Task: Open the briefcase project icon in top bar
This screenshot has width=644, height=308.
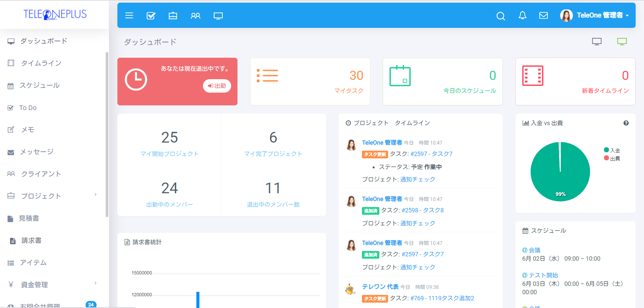Action: (173, 15)
